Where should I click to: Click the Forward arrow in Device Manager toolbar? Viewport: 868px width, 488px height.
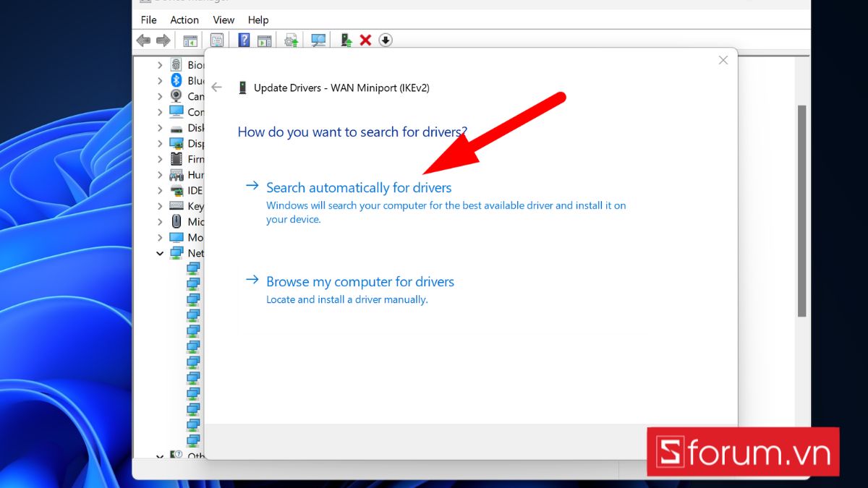click(x=163, y=40)
